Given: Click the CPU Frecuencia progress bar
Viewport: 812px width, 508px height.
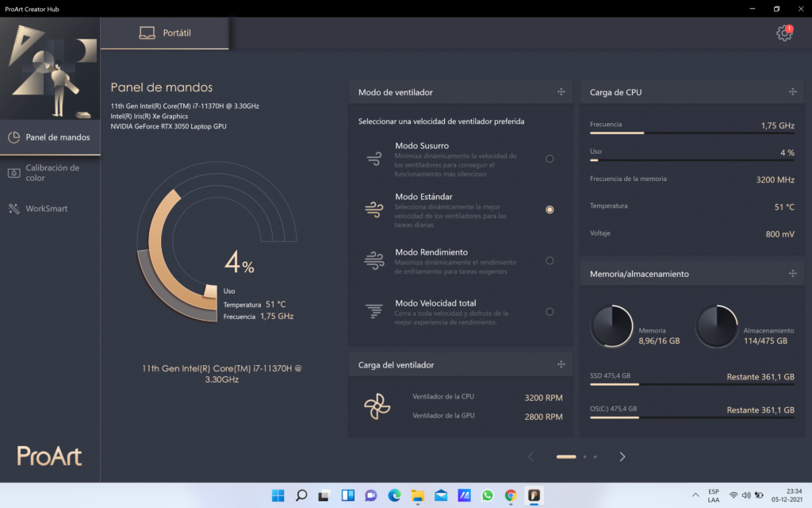Looking at the screenshot, I should pyautogui.click(x=691, y=133).
